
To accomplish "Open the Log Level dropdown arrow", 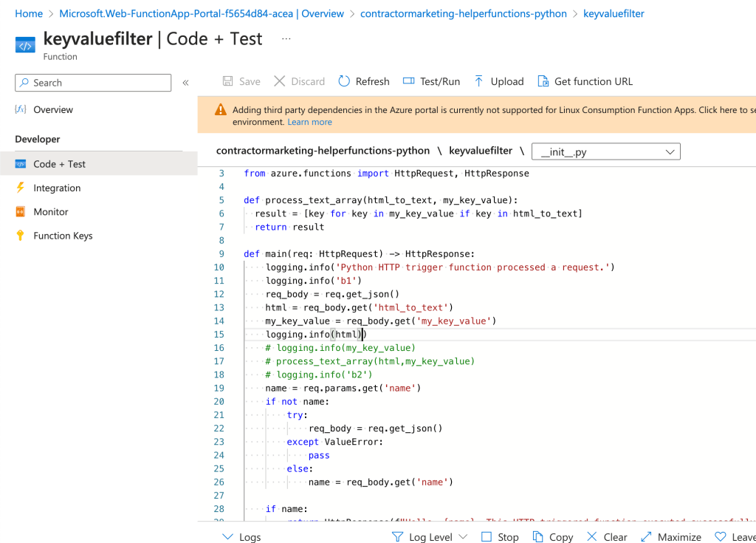I will (463, 537).
